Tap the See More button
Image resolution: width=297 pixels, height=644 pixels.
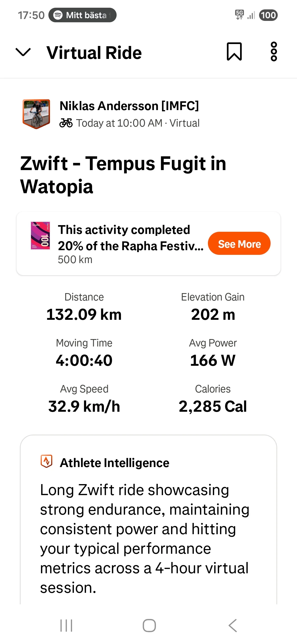coord(239,243)
